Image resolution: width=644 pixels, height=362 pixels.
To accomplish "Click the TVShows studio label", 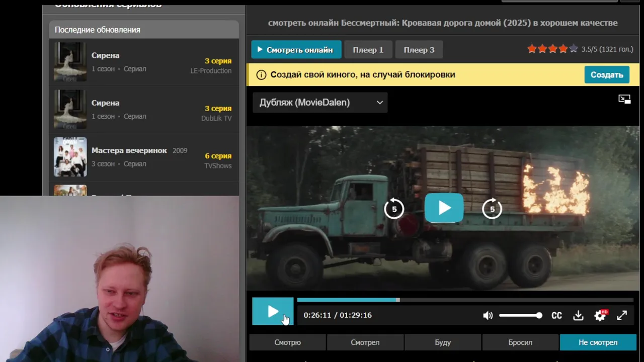I will click(218, 166).
